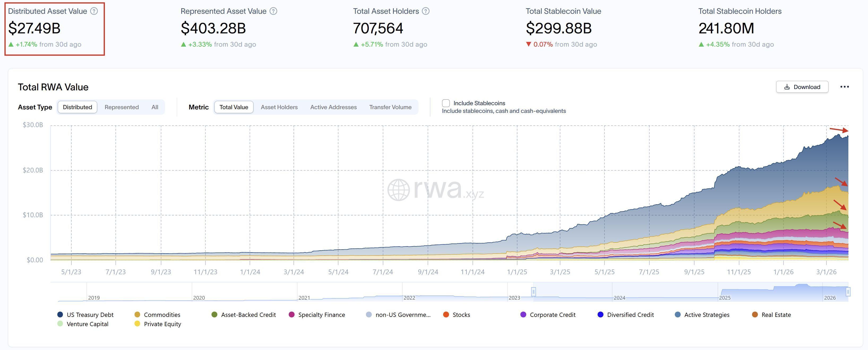Select the Transfer Volume metric
The height and width of the screenshot is (350, 868).
click(x=391, y=107)
